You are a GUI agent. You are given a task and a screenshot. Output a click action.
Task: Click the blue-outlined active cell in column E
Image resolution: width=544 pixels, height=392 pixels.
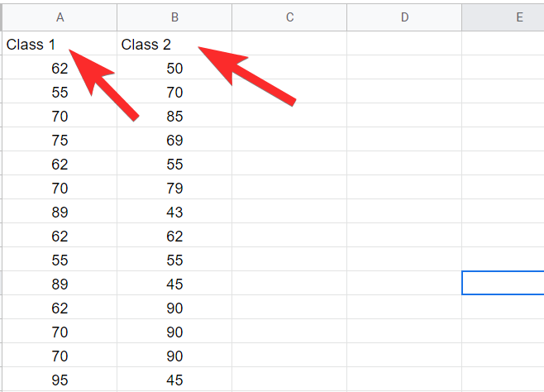pos(503,283)
